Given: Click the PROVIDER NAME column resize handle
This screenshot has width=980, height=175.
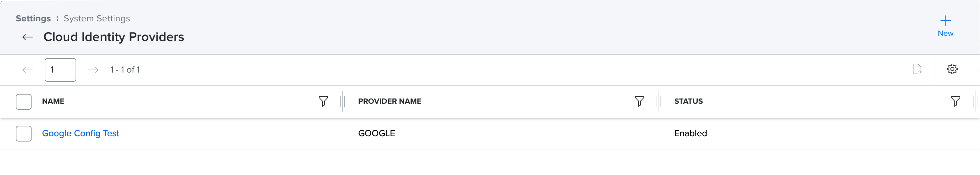Looking at the screenshot, I should tap(659, 101).
